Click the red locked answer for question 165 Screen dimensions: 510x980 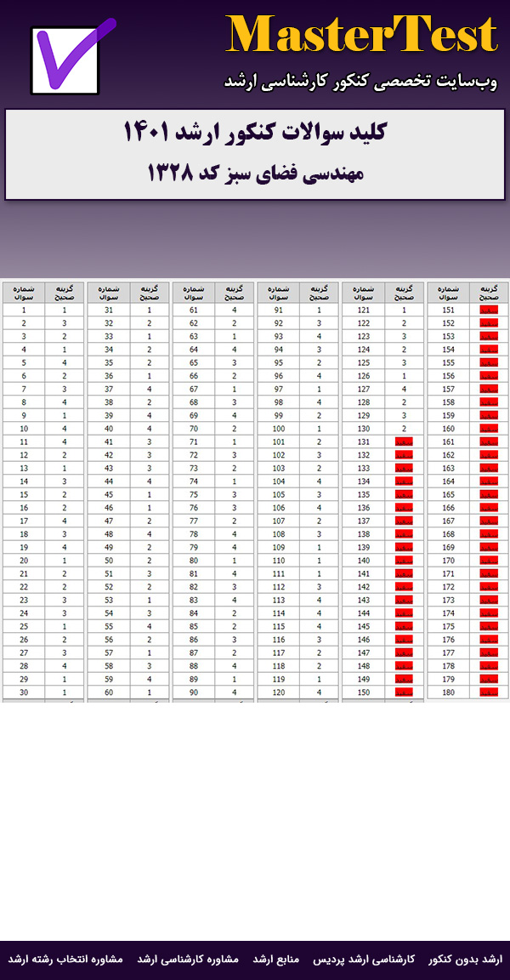489,495
